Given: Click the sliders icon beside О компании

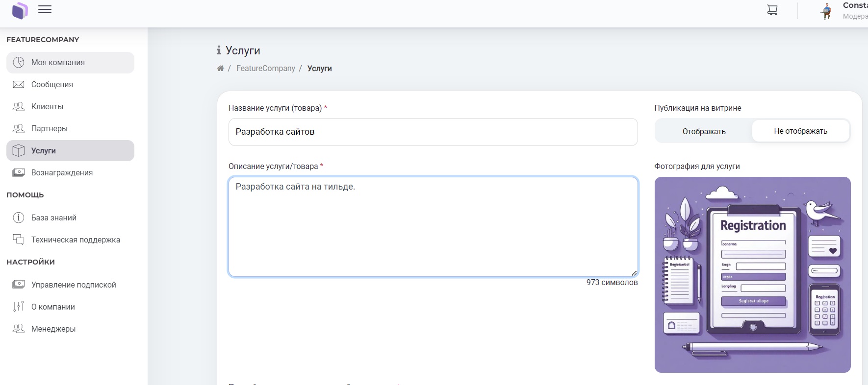Looking at the screenshot, I should click(x=19, y=307).
